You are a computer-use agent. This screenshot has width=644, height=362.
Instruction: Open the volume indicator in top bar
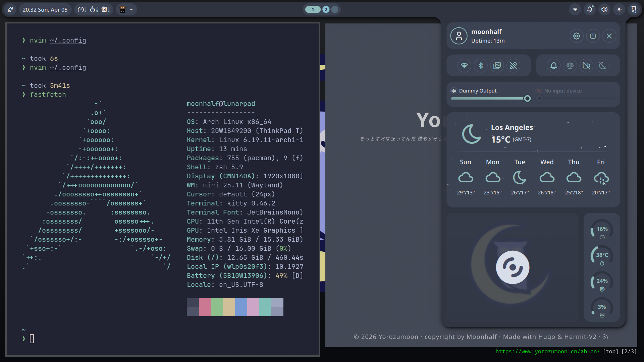pos(604,9)
